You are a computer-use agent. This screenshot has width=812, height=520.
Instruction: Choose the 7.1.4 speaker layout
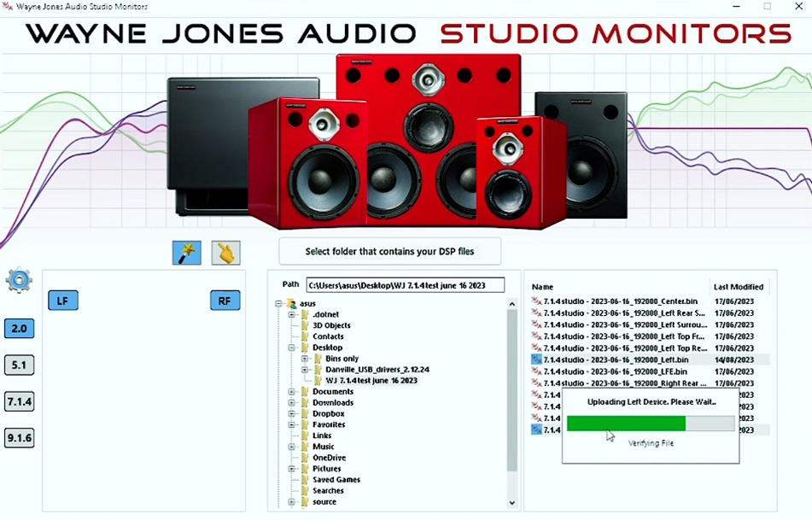click(19, 401)
